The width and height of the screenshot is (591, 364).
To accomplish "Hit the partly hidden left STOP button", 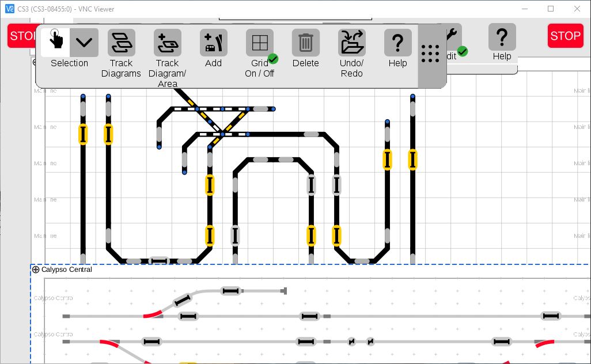I will 22,36.
